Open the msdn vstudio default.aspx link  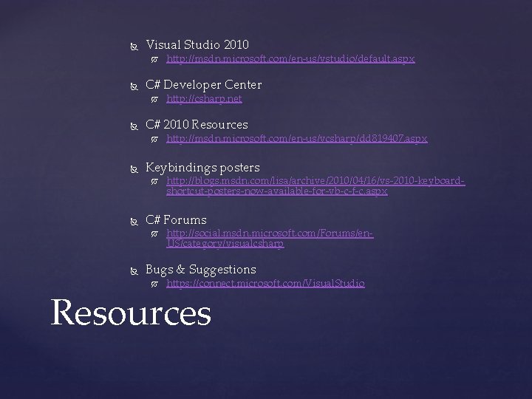(x=290, y=58)
